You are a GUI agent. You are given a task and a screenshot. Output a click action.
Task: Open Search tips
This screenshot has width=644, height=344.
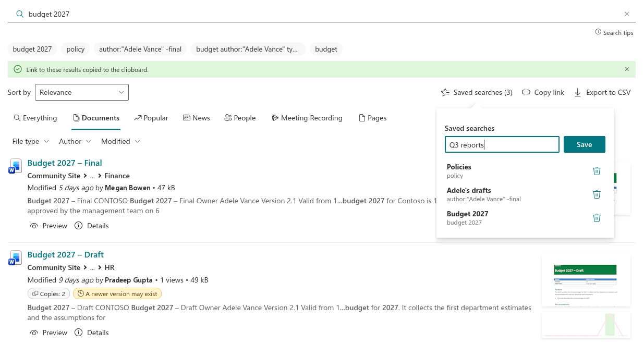click(x=614, y=32)
